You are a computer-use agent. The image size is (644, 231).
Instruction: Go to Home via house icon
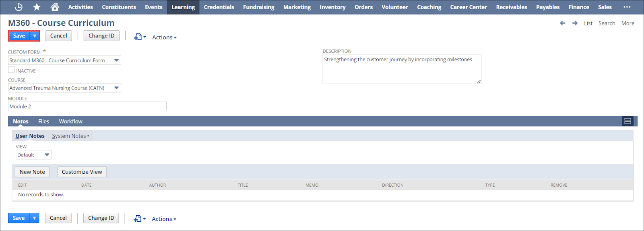pyautogui.click(x=55, y=7)
